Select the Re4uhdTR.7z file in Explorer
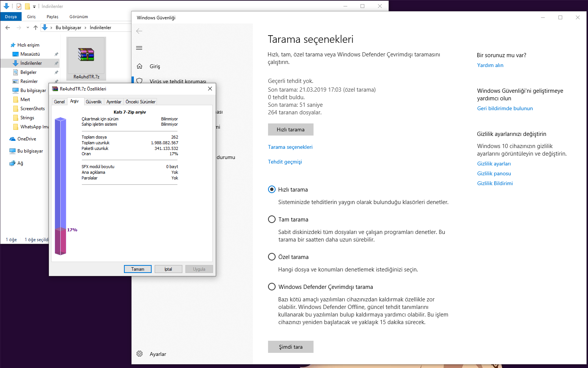 click(86, 59)
